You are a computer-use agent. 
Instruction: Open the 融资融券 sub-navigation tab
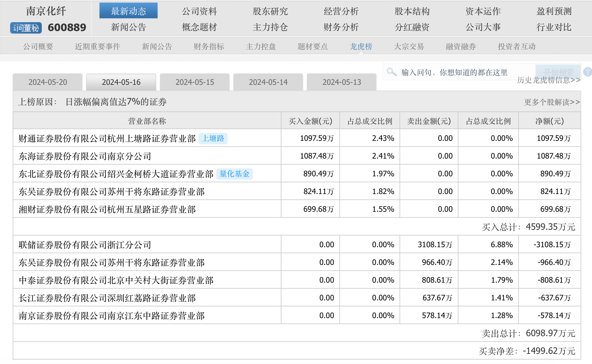tap(461, 47)
